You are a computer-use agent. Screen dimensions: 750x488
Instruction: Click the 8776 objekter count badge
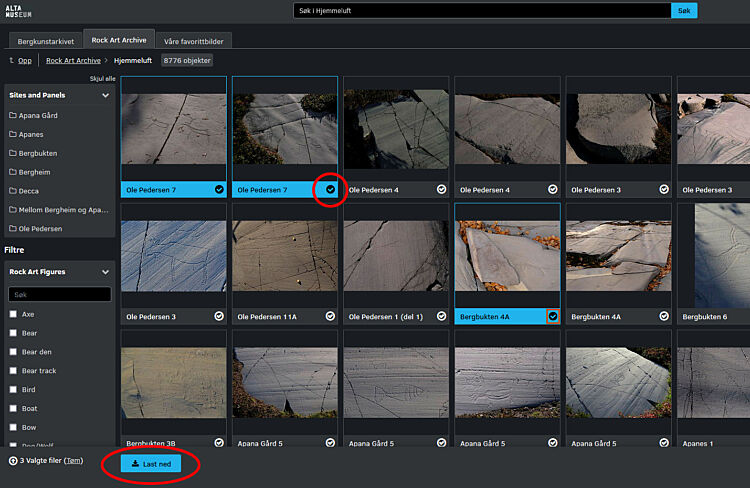187,60
